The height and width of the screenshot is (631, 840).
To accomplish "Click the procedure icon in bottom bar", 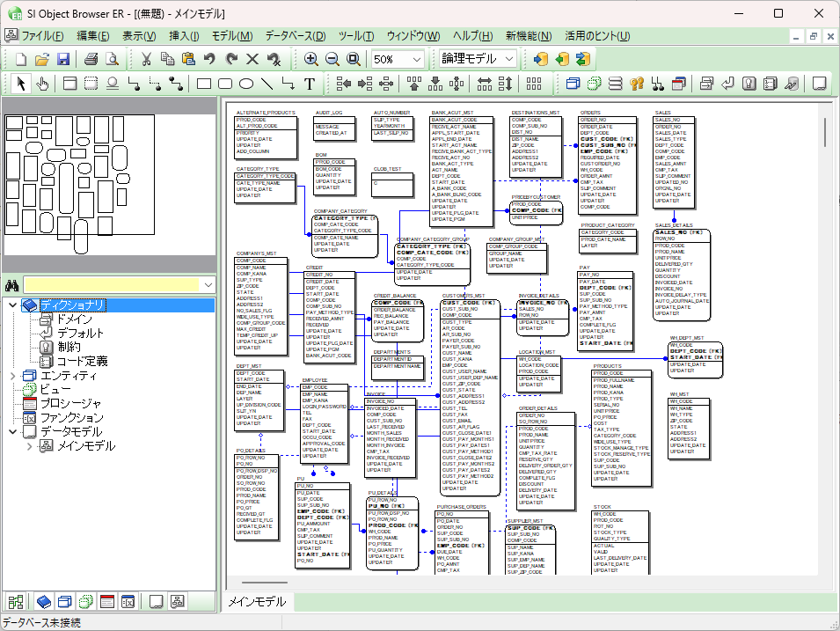I will pyautogui.click(x=107, y=601).
